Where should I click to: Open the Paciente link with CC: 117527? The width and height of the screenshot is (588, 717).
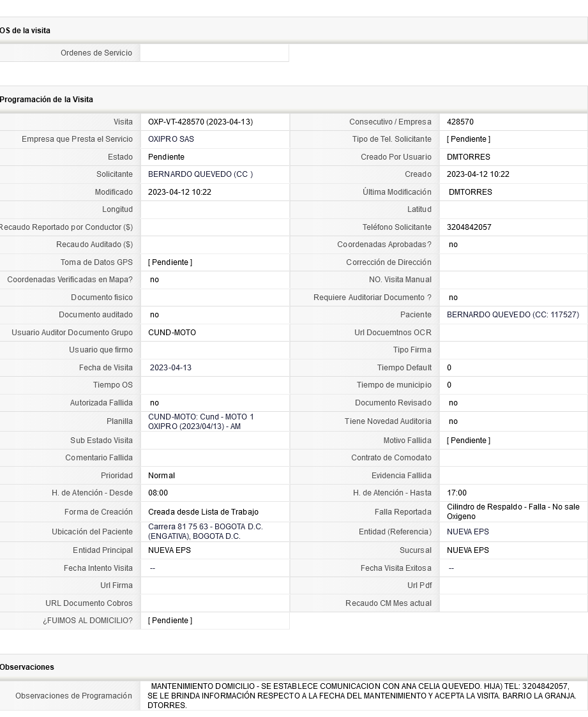pyautogui.click(x=513, y=315)
